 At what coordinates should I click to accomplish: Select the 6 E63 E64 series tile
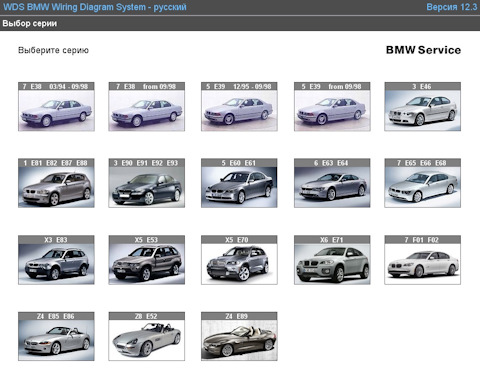click(332, 183)
